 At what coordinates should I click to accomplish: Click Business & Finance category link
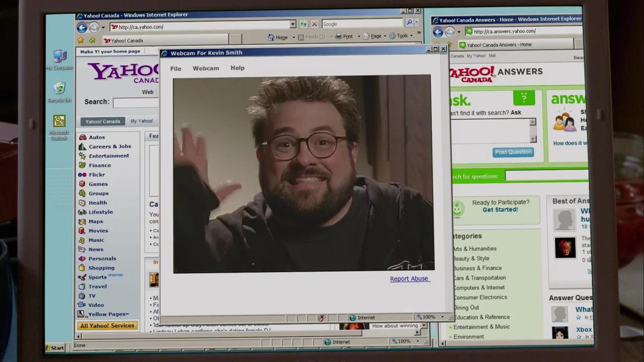coord(477,268)
